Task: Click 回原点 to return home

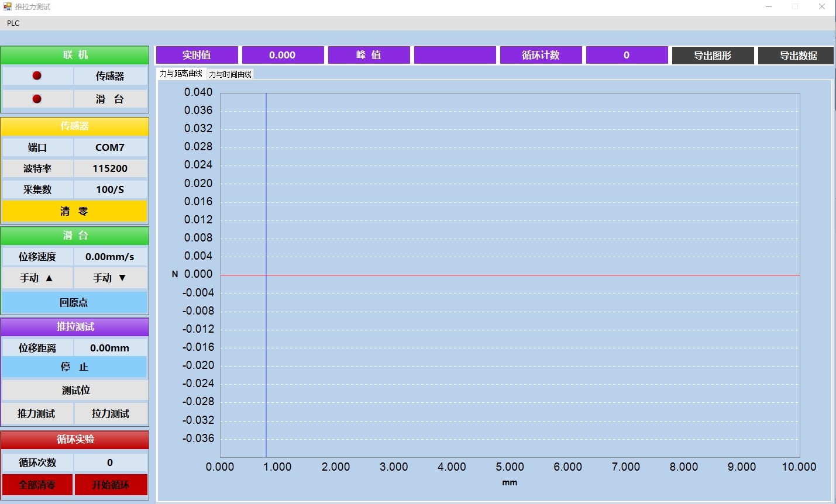Action: (x=74, y=302)
